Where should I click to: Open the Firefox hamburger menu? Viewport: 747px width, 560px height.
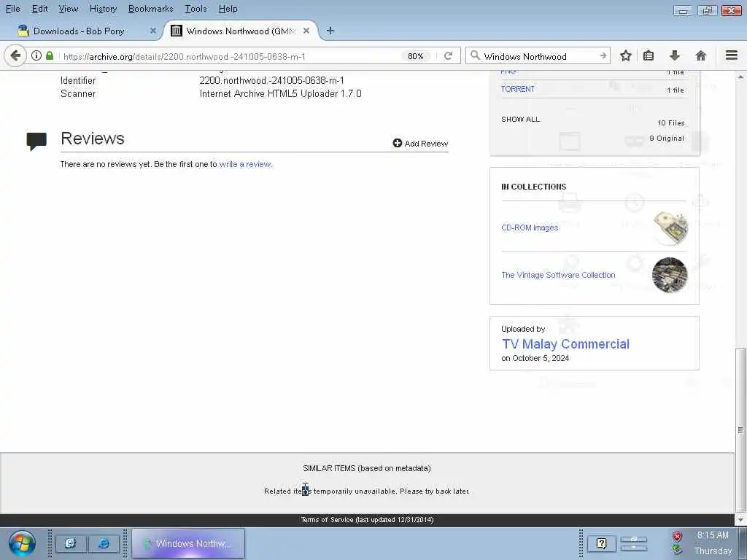click(x=731, y=55)
